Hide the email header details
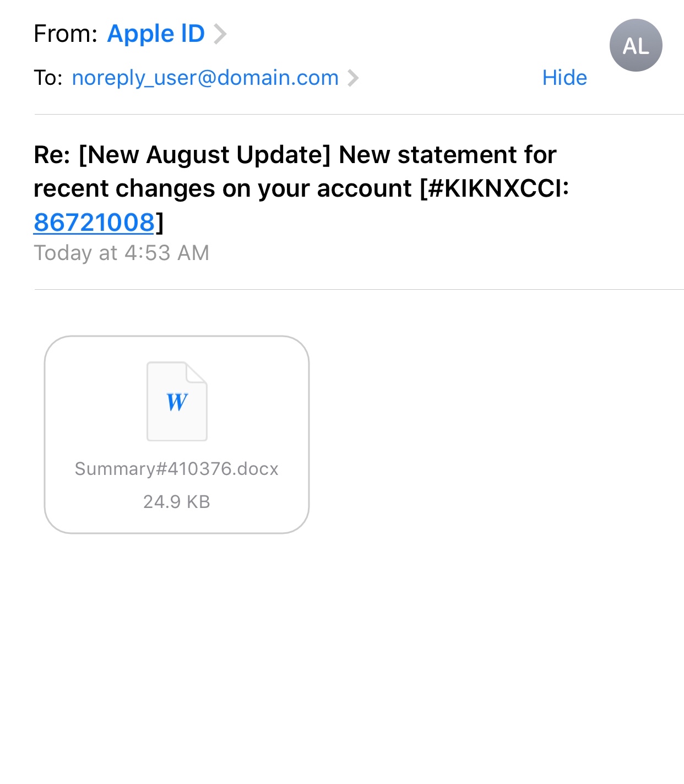 point(564,78)
